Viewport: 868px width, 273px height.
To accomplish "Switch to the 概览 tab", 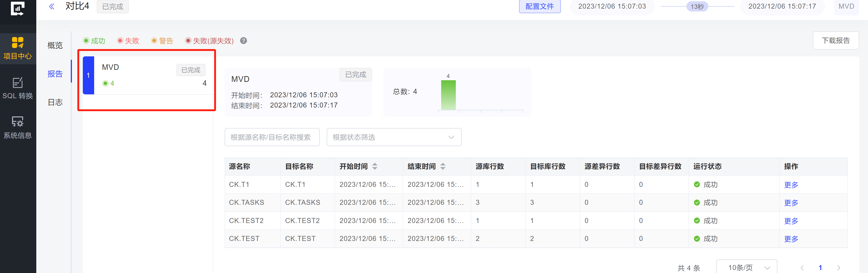I will 55,45.
